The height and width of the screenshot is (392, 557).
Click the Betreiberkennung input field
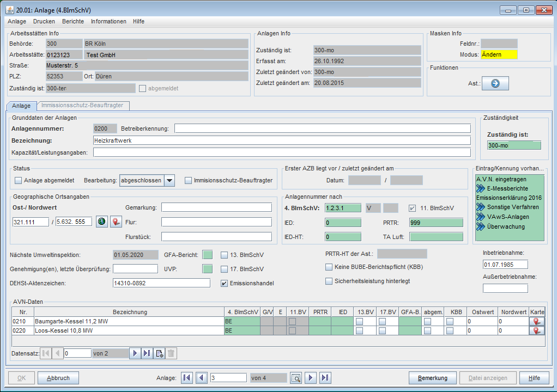tap(322, 128)
